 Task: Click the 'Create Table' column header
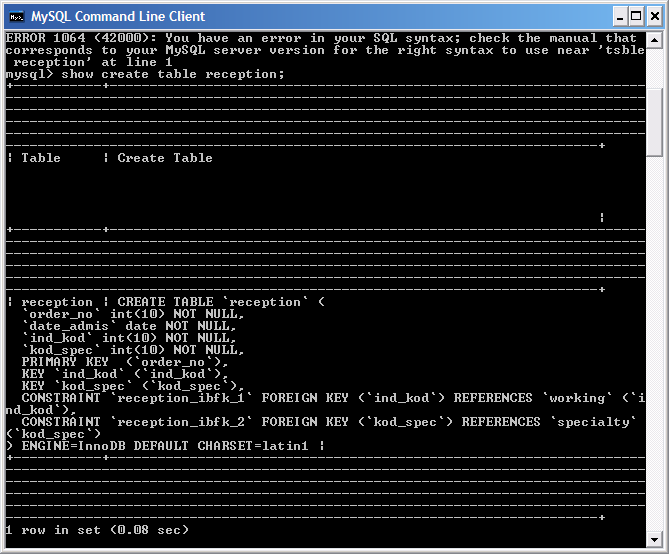(165, 158)
